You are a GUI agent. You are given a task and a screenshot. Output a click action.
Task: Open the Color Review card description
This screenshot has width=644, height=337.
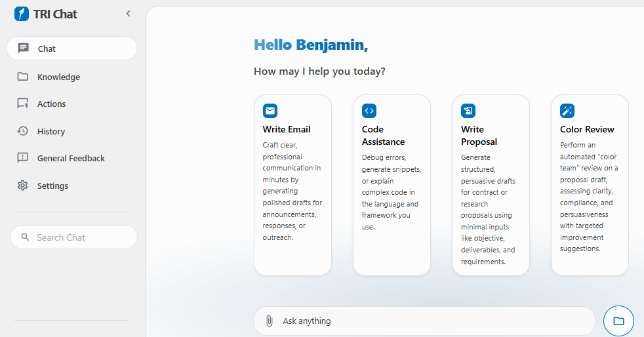tap(588, 197)
